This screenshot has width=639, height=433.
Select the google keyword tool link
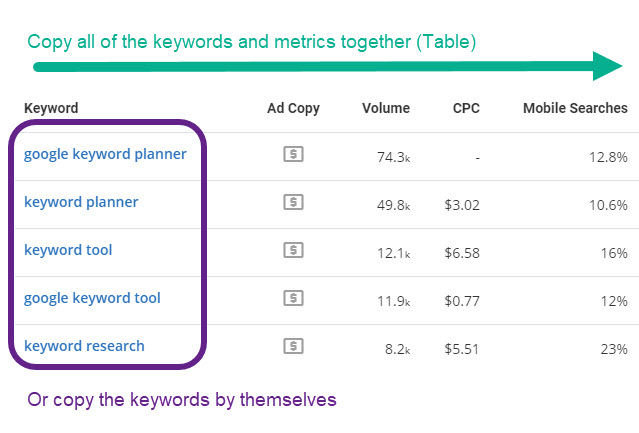click(92, 298)
